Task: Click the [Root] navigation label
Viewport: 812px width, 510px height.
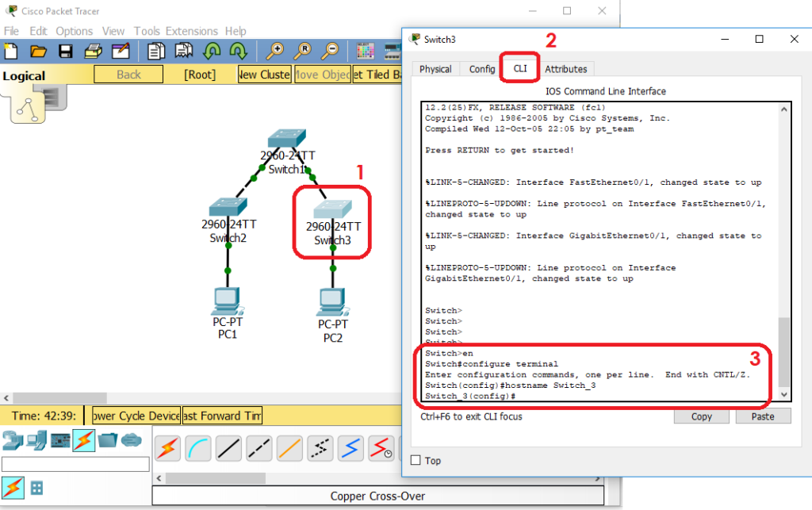Action: tap(200, 75)
